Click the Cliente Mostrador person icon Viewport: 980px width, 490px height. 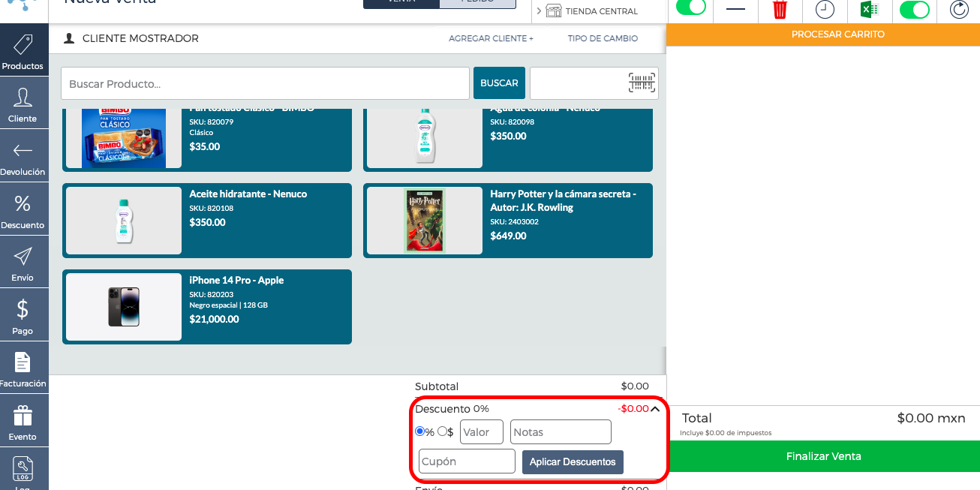pos(69,38)
